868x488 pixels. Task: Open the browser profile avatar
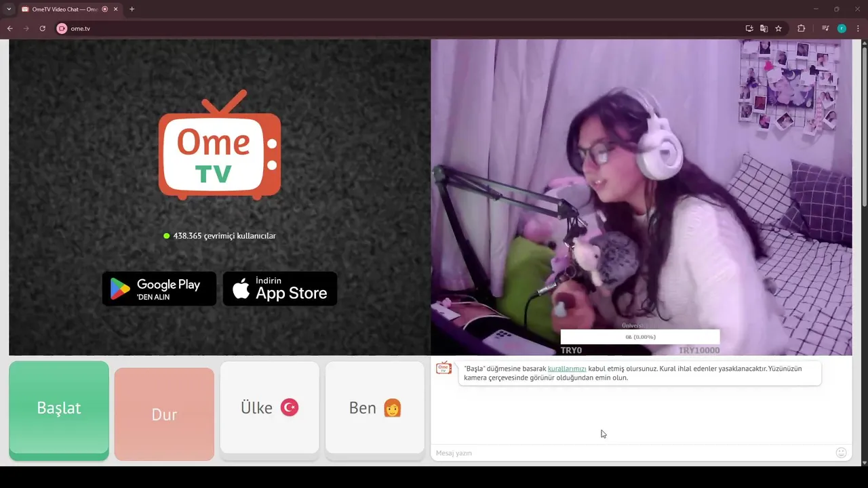[842, 28]
